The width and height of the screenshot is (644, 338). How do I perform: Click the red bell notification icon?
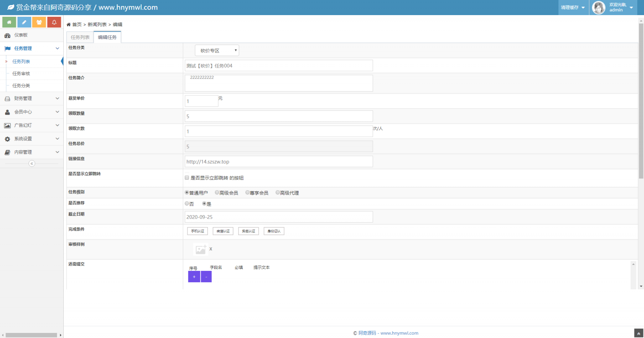(54, 22)
